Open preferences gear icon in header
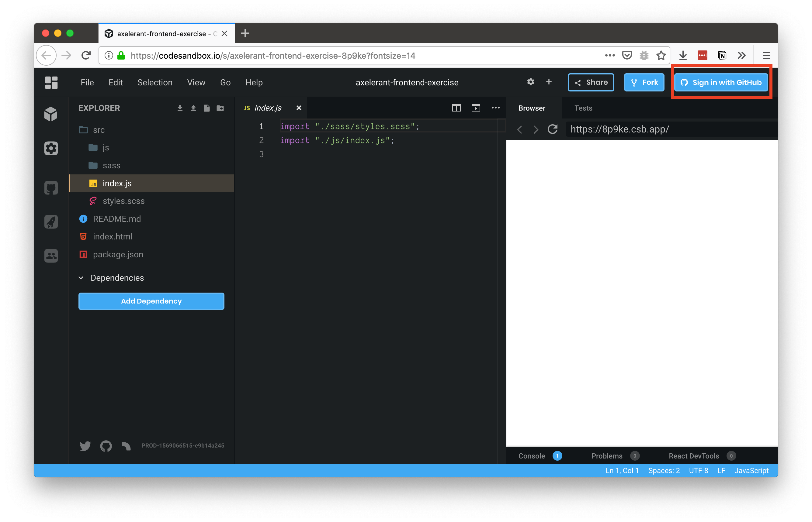This screenshot has width=812, height=522. tap(530, 82)
